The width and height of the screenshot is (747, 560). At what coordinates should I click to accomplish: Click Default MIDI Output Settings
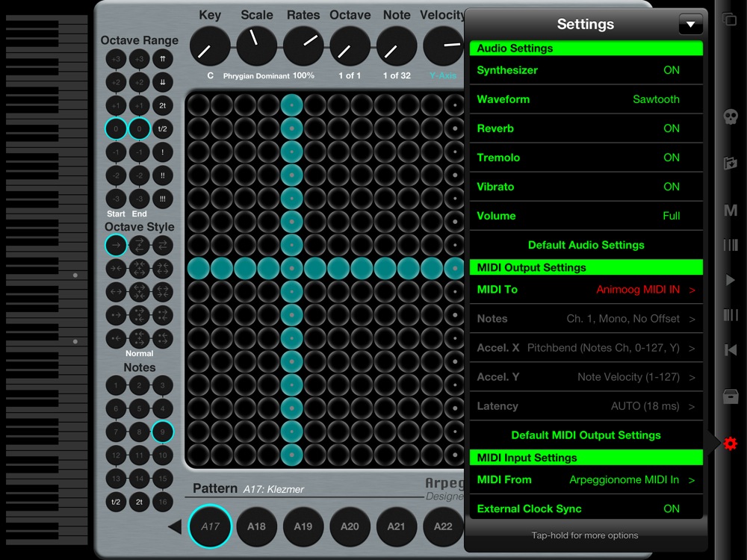(x=586, y=435)
